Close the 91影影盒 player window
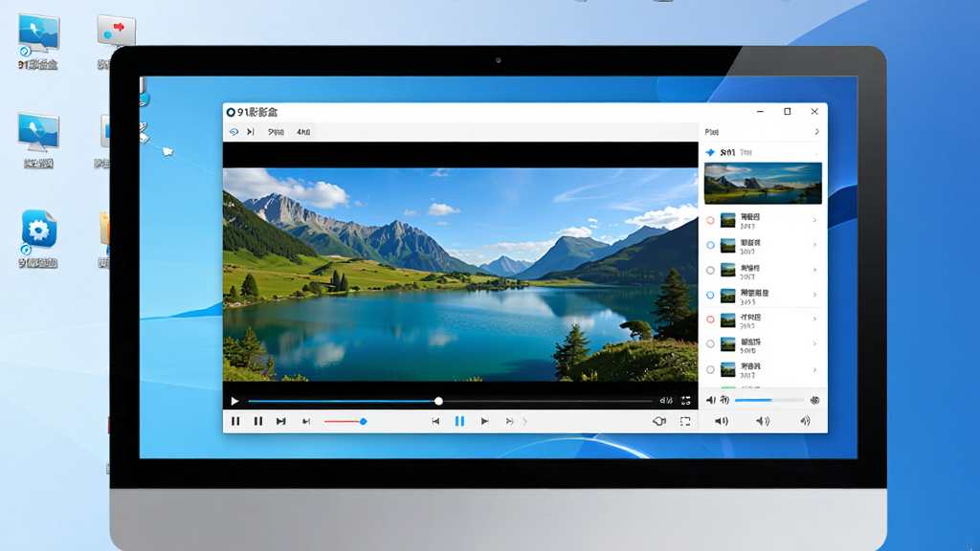980x551 pixels. click(814, 112)
